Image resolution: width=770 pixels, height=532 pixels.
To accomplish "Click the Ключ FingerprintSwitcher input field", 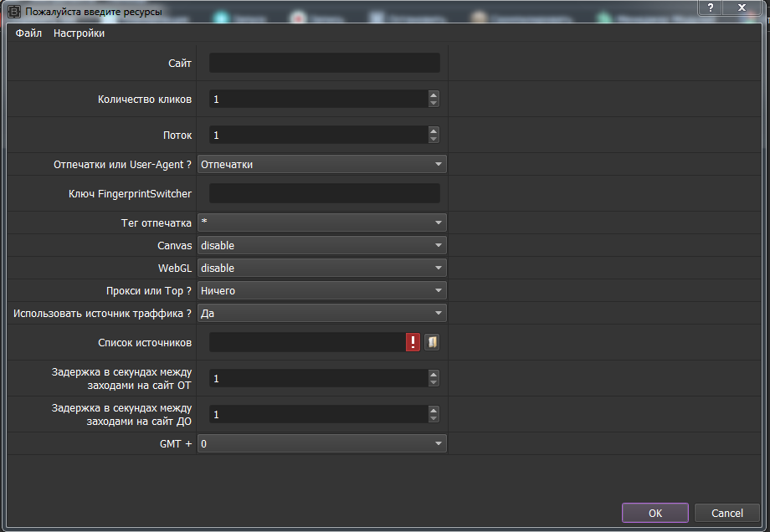I will tap(324, 193).
